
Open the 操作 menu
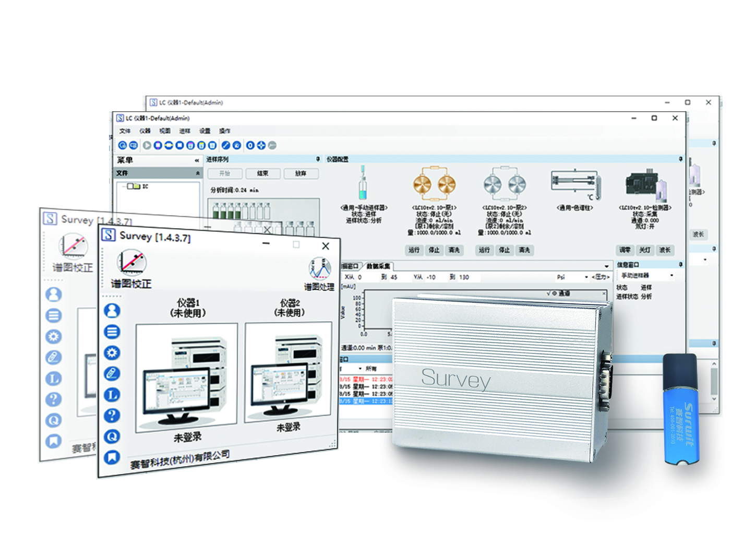click(224, 131)
